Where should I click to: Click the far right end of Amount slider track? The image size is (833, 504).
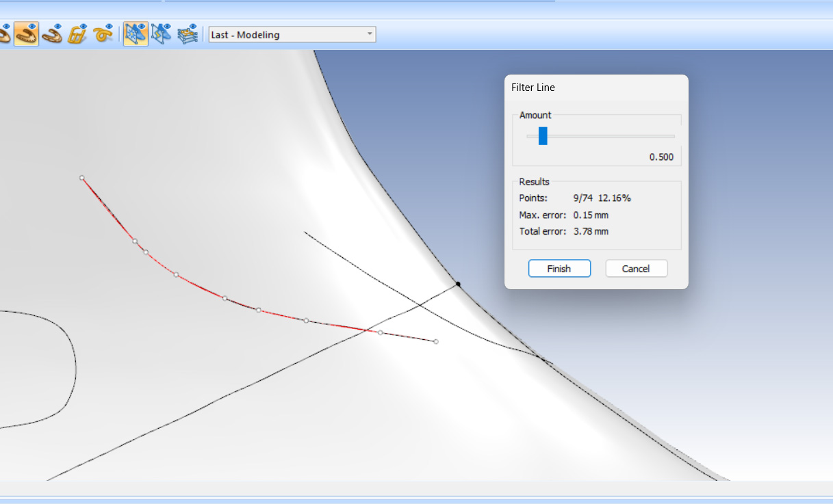[673, 136]
